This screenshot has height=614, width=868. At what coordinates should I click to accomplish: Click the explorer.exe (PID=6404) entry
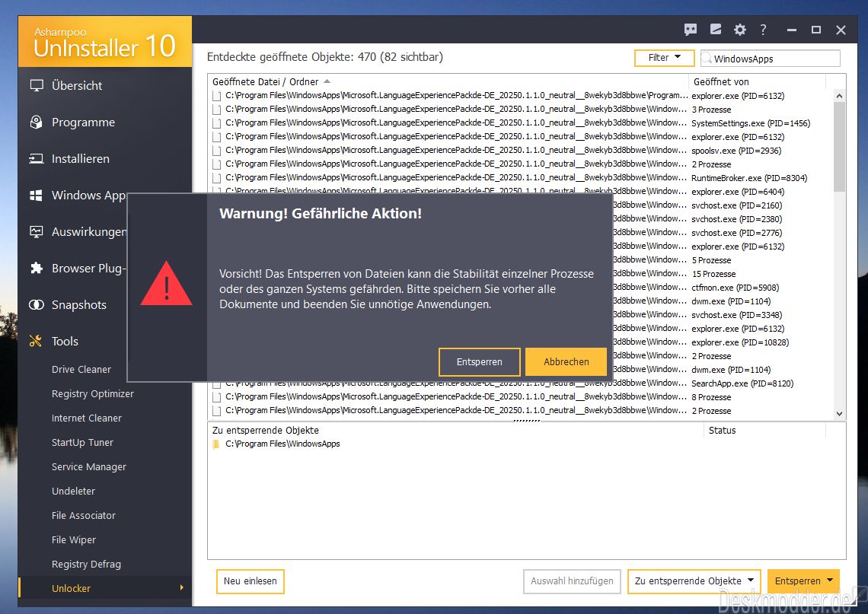point(738,192)
